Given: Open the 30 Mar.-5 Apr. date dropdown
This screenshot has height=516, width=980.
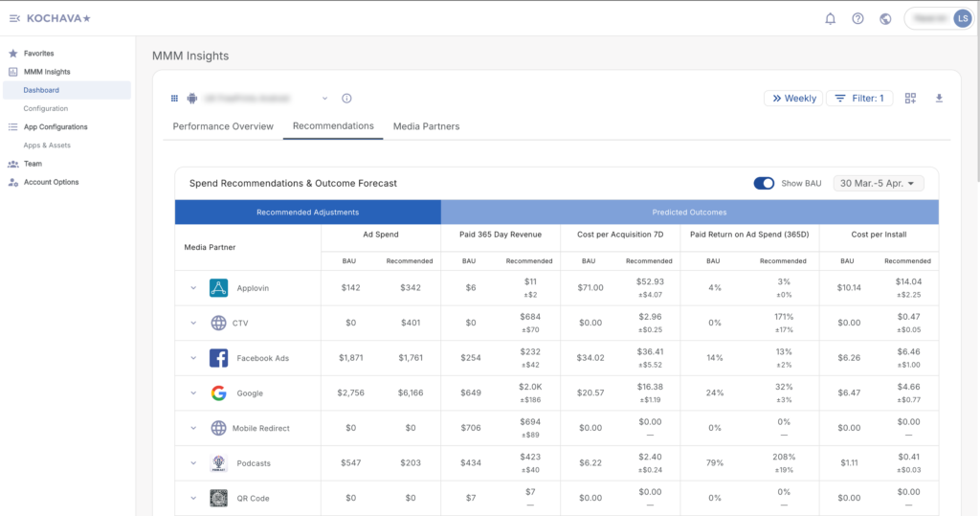Looking at the screenshot, I should tap(878, 183).
